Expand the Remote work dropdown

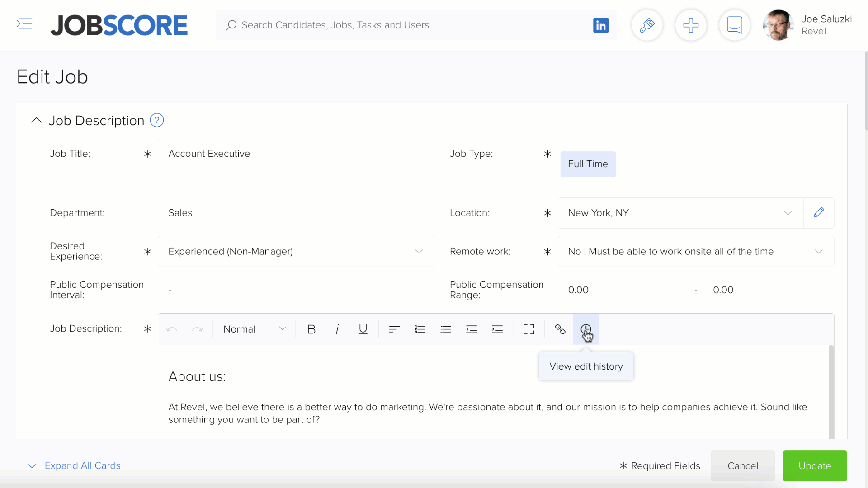819,251
